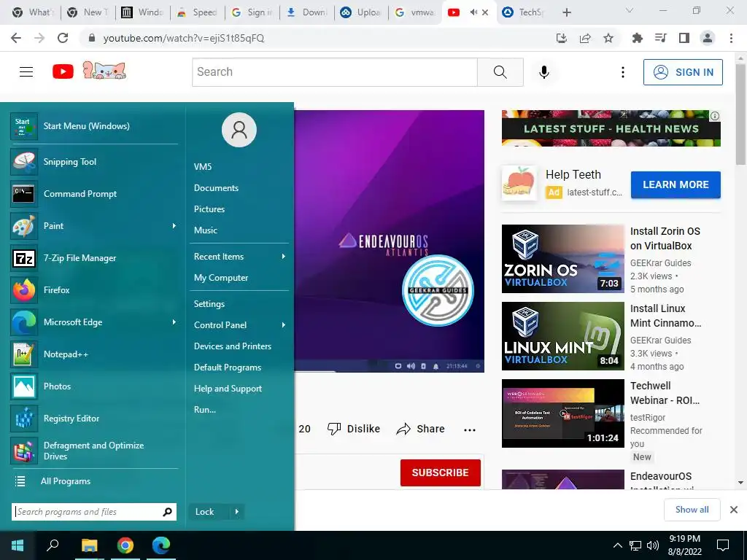747x560 pixels.
Task: Open Chrome media controls icon
Action: [660, 38]
